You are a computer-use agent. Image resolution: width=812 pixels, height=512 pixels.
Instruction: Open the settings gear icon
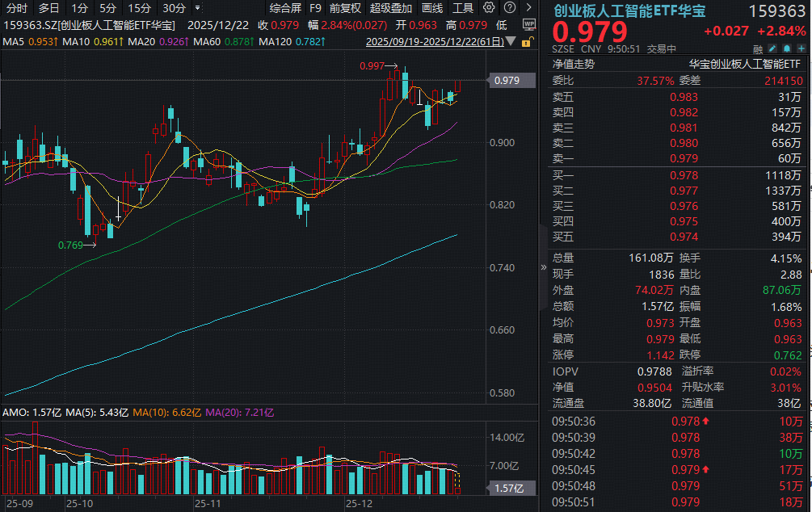[488, 6]
